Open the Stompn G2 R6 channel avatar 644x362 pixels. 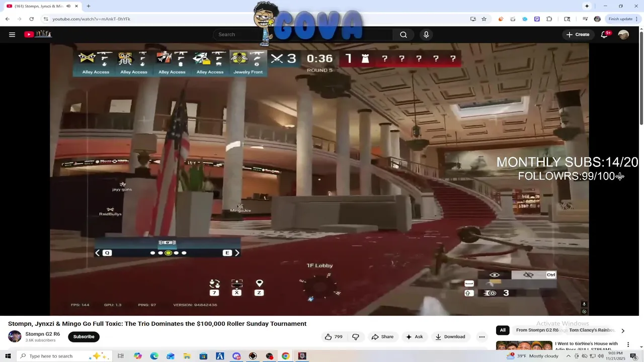15,336
